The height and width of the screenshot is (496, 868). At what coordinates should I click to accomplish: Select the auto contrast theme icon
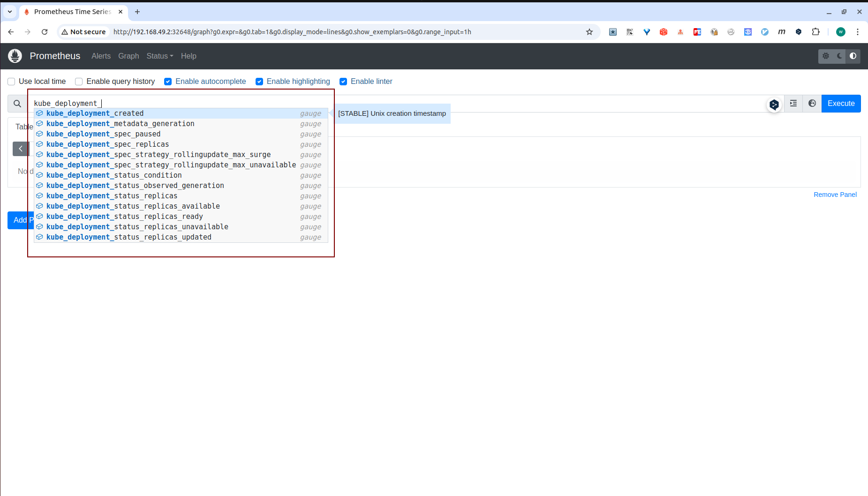pyautogui.click(x=853, y=56)
